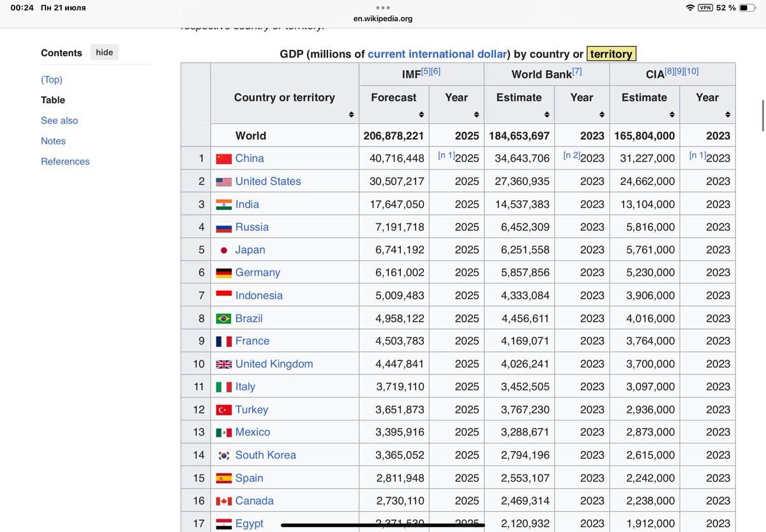Tap the VPN status indicator
The height and width of the screenshot is (532, 766).
[705, 8]
